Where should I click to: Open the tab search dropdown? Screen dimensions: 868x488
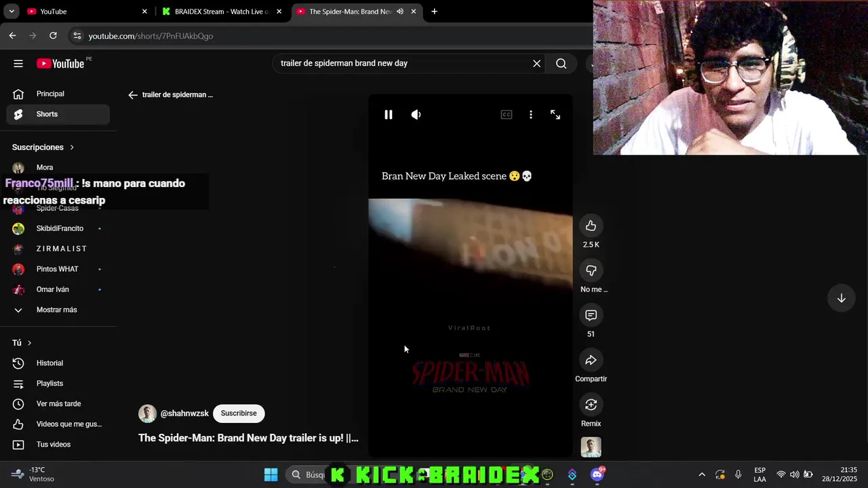pos(11,12)
